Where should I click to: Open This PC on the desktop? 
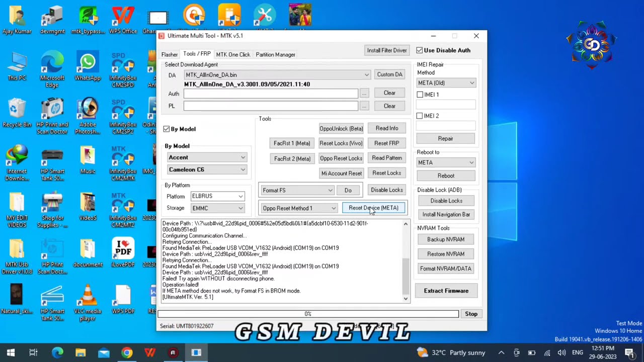[17, 66]
